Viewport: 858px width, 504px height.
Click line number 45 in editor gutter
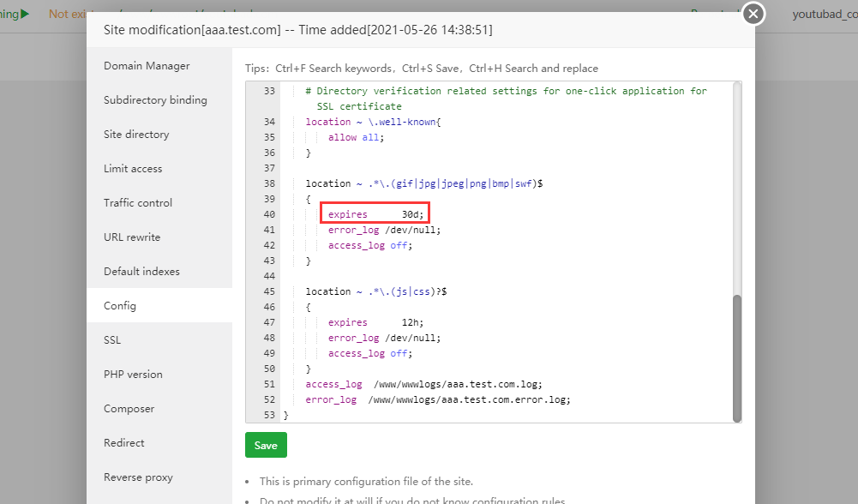pyautogui.click(x=269, y=291)
